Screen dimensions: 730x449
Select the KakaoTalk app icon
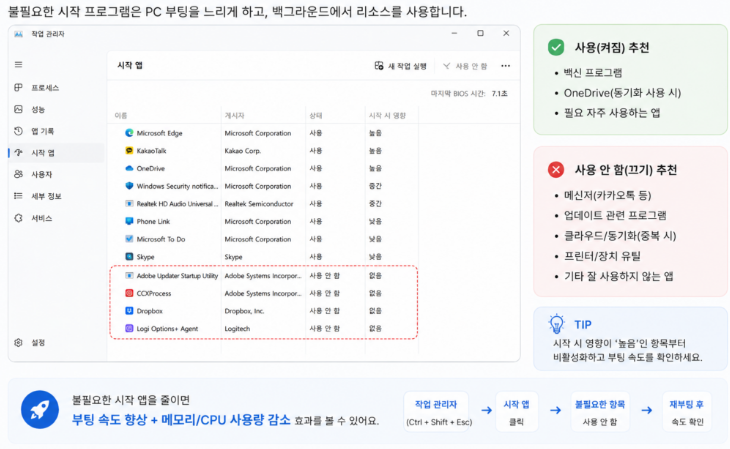point(129,150)
